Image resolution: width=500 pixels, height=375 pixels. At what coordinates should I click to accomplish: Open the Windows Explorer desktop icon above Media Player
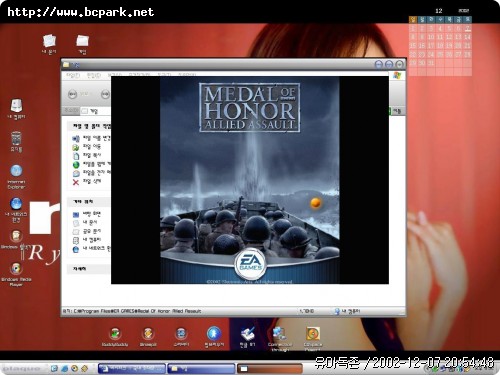coord(15,239)
